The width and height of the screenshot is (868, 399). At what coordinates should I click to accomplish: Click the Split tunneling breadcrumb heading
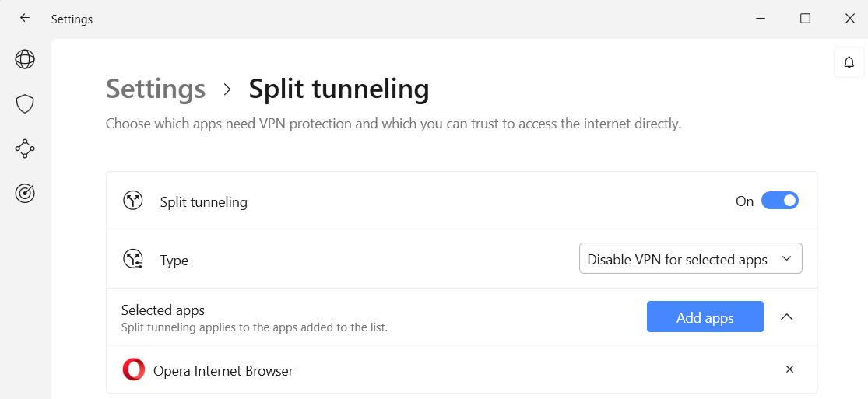(x=339, y=89)
